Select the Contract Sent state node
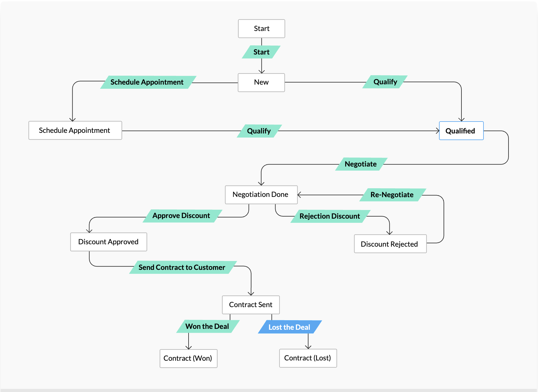Image resolution: width=538 pixels, height=392 pixels. 251,305
